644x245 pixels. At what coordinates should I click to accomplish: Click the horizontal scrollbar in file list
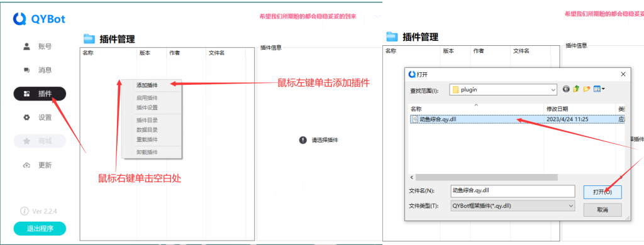tap(487, 177)
